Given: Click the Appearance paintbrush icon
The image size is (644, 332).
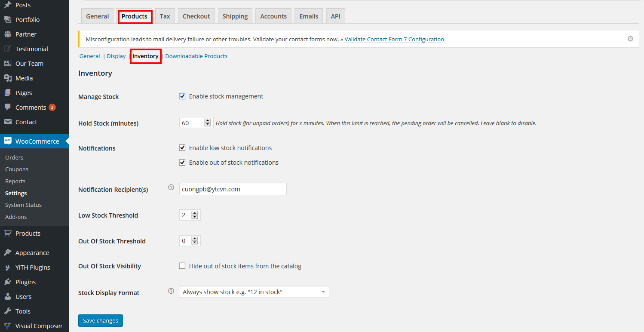Looking at the screenshot, I should tap(8, 253).
